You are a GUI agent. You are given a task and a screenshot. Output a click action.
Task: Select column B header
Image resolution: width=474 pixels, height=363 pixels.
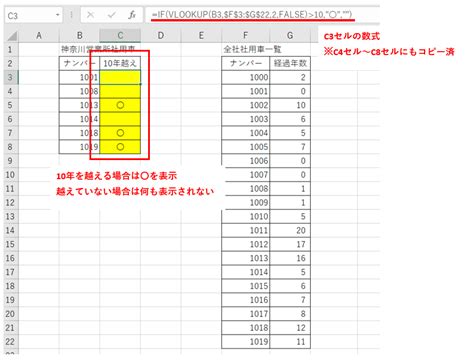(79, 35)
